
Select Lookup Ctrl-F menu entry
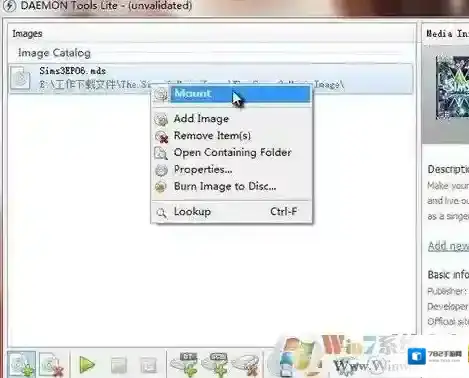232,212
